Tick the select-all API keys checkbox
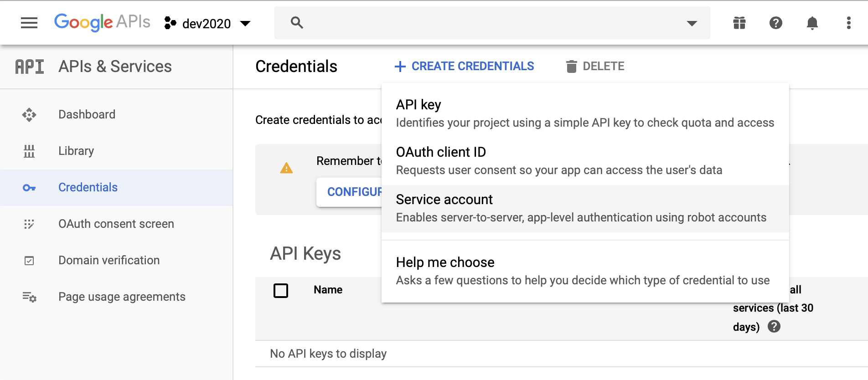 (281, 290)
